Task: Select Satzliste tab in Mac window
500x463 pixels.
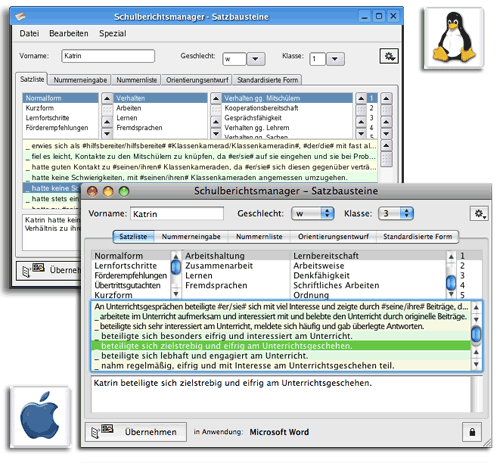Action: coord(133,237)
